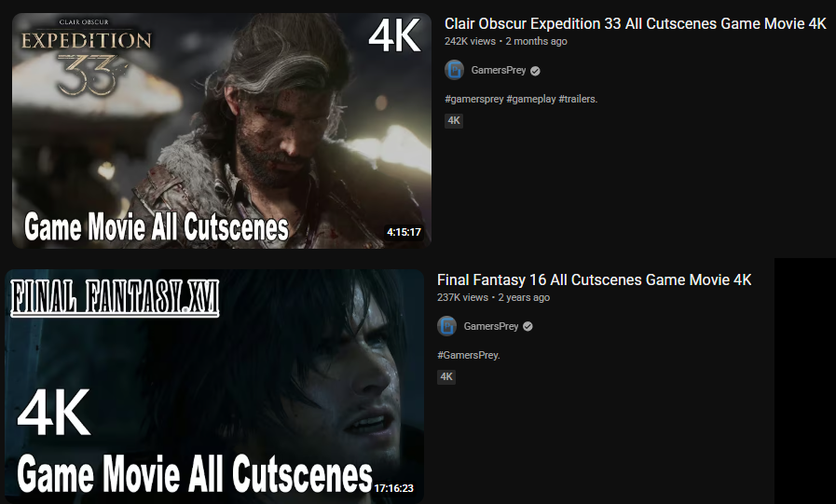Click '237K views • 2 years ago' metadata
The image size is (836, 504).
[493, 298]
